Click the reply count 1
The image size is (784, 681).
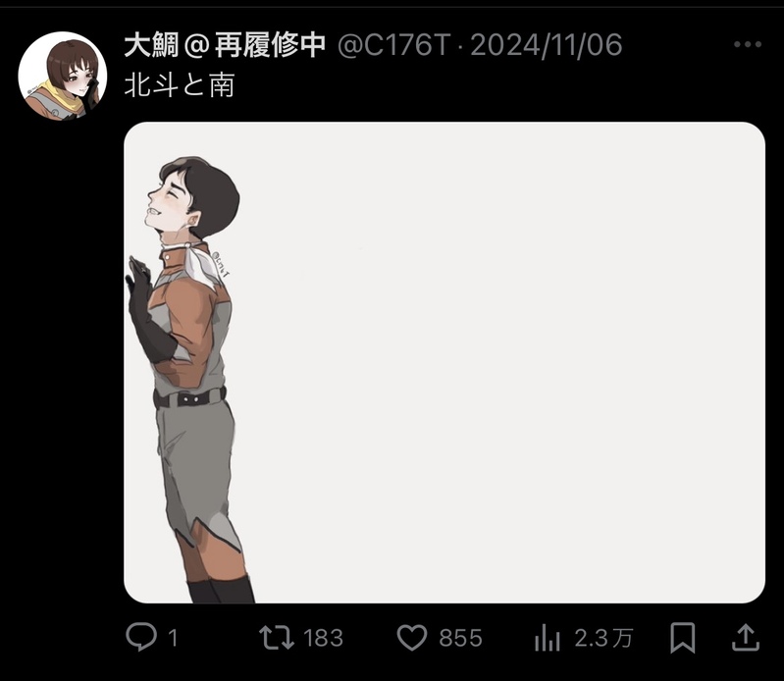pos(173,638)
